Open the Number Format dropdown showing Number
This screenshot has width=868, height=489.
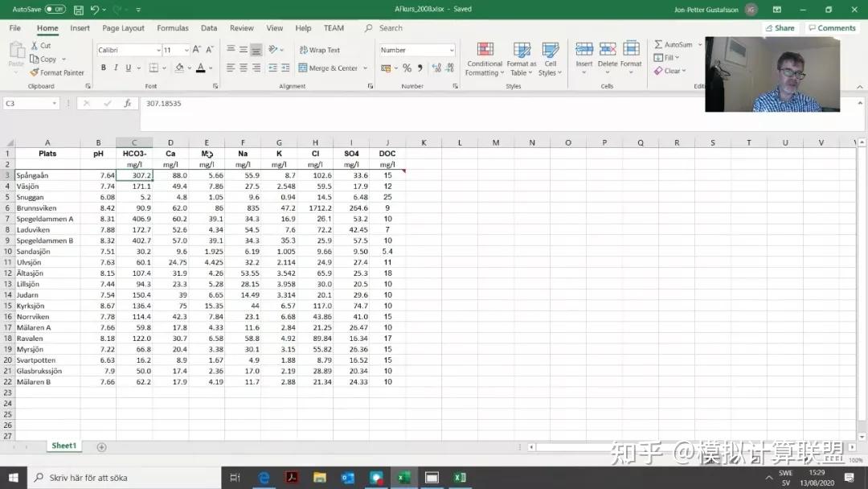point(416,49)
